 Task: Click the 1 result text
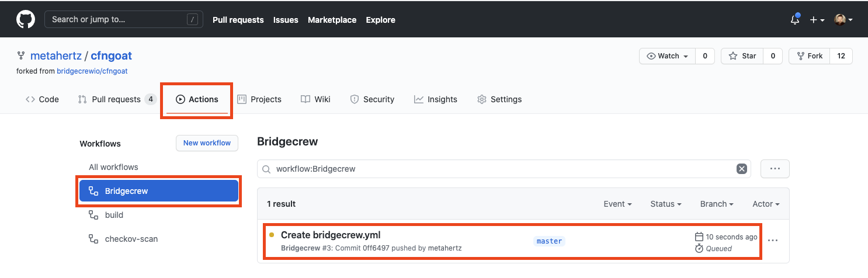[x=282, y=204]
